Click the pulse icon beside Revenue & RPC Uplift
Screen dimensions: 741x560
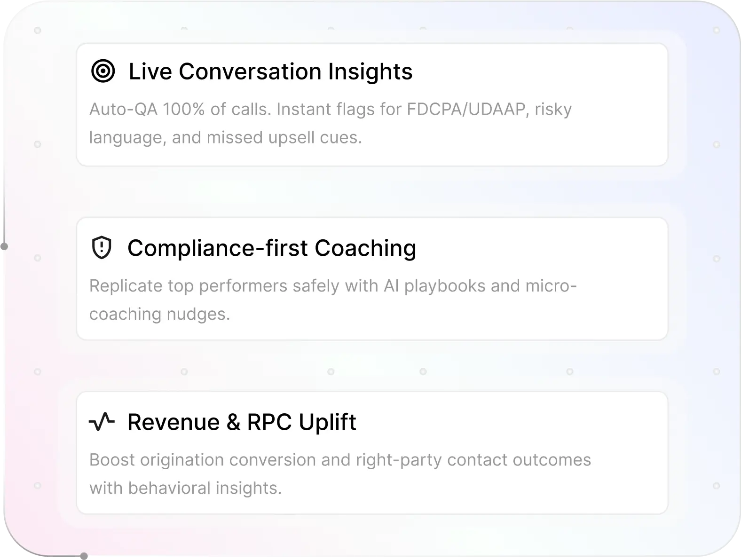point(102,422)
